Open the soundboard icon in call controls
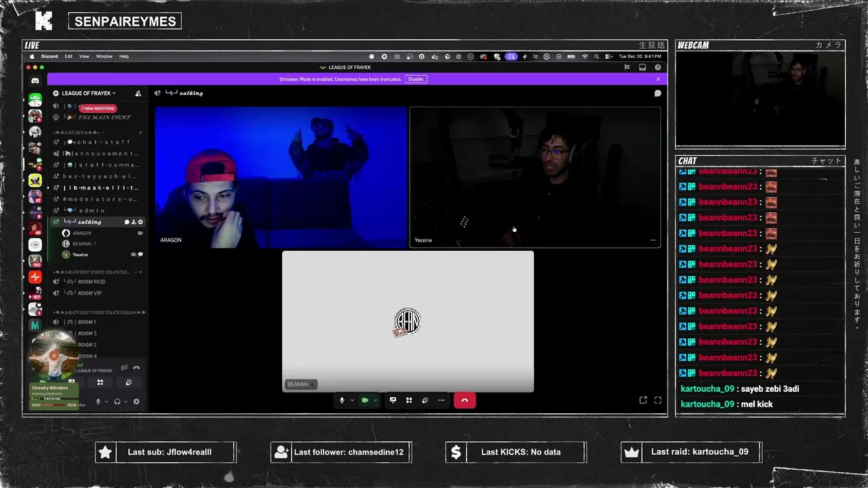Screen dimensions: 868x488 (425, 401)
